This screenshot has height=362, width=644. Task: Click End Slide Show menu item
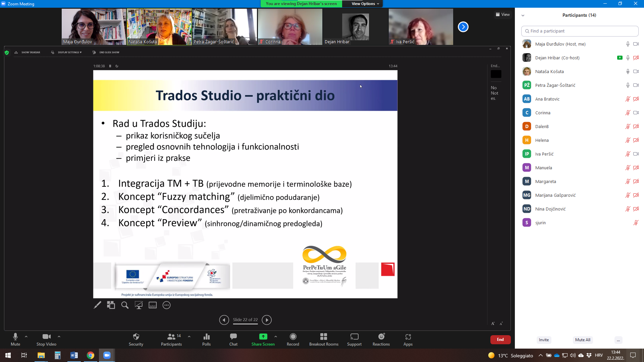(109, 52)
